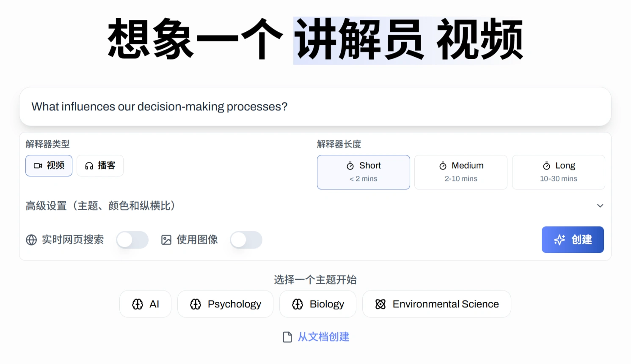Viewport: 631px width, 364px height.
Task: Choose the Short under 2 mins length
Action: [x=364, y=172]
